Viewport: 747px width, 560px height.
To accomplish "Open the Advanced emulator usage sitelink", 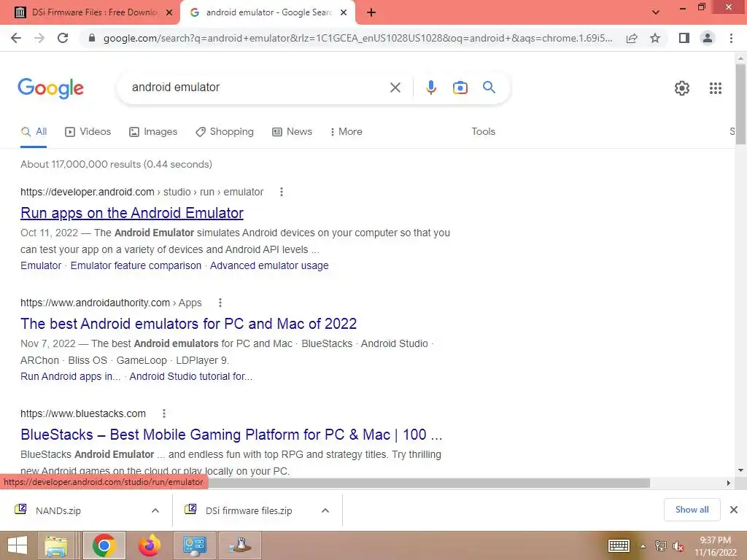I will pos(269,265).
